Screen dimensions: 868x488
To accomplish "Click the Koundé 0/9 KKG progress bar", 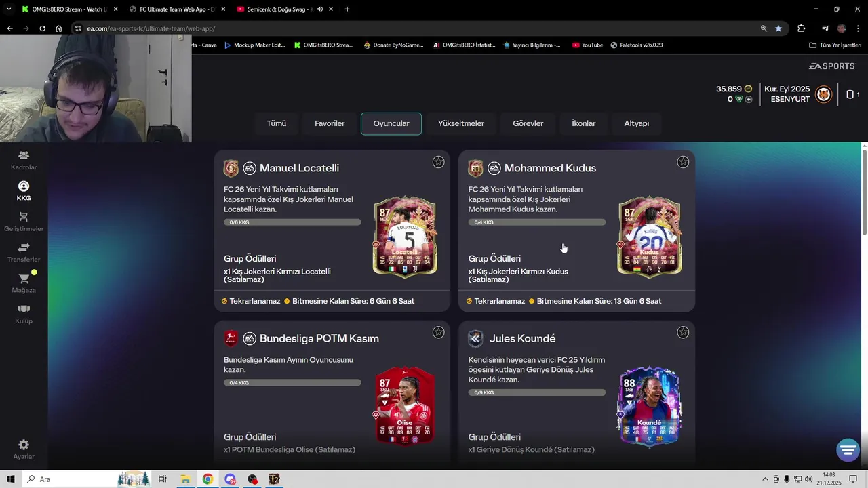I will (x=537, y=392).
